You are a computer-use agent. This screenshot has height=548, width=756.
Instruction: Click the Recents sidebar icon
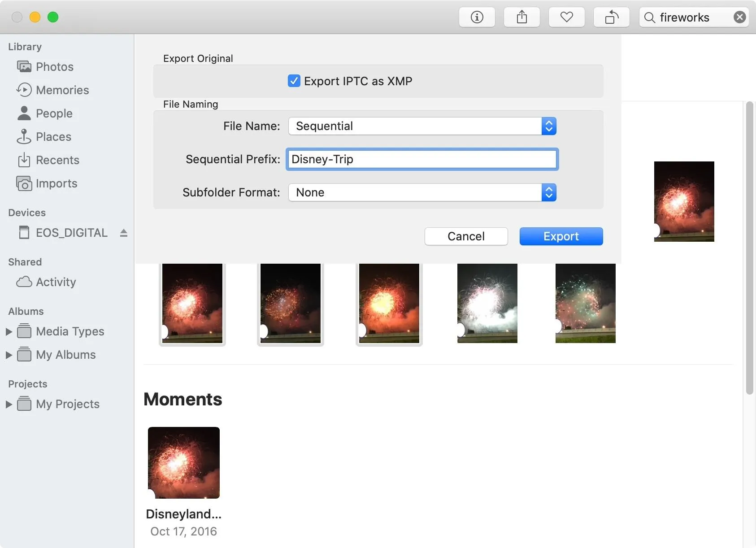click(24, 160)
